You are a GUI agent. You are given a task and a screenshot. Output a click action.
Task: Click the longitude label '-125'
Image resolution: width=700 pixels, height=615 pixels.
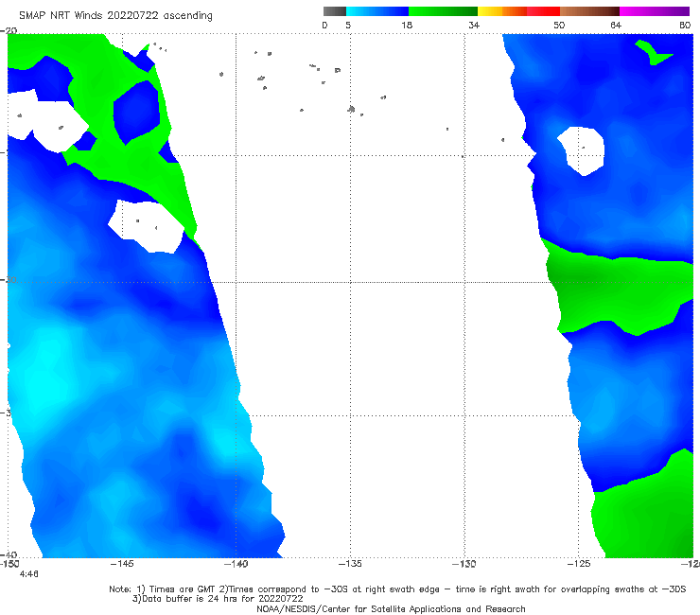[579, 564]
